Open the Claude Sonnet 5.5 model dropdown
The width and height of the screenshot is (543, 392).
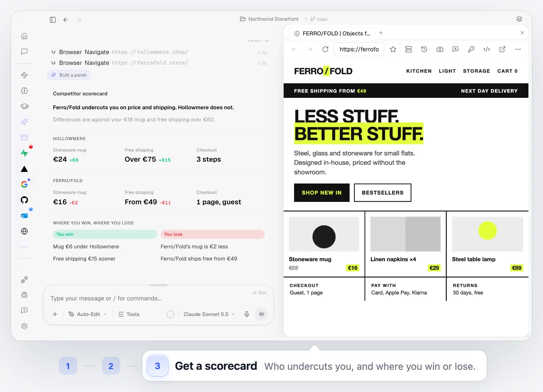(x=209, y=314)
